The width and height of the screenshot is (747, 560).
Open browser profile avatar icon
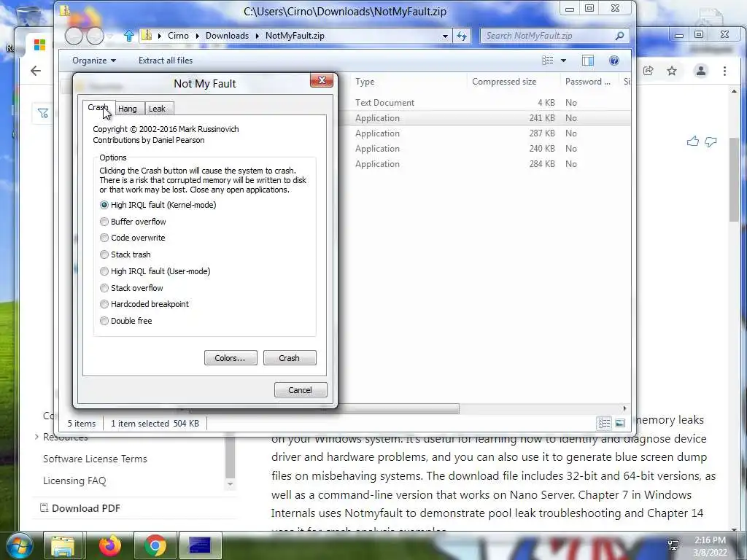coord(701,71)
